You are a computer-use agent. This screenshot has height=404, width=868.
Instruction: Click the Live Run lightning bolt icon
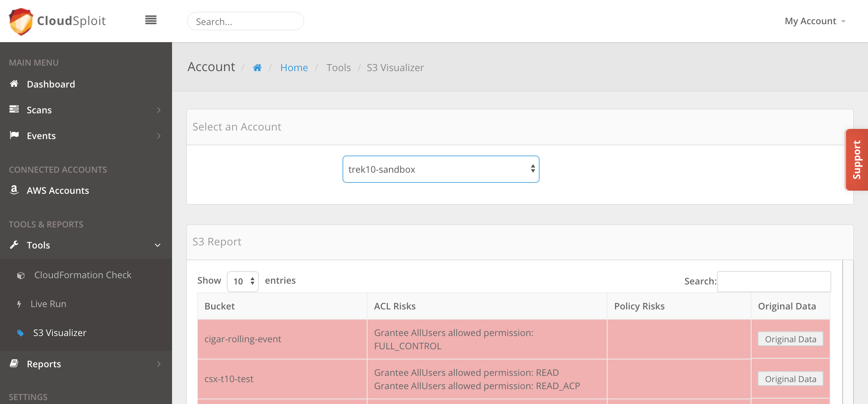[19, 304]
